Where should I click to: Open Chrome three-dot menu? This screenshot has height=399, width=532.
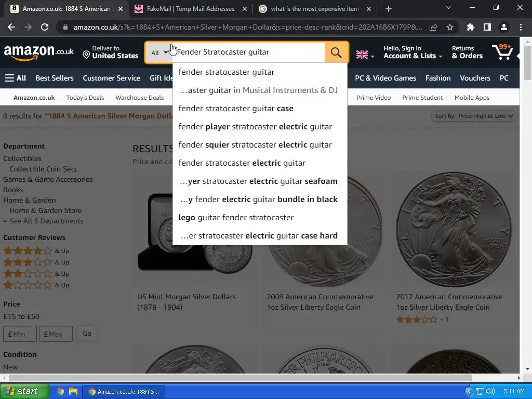(x=521, y=27)
